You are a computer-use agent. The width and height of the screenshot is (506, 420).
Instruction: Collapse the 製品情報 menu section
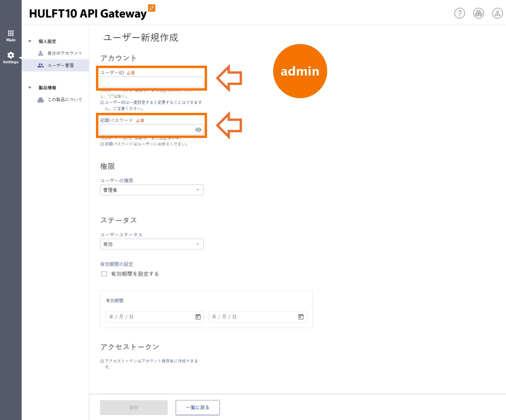pyautogui.click(x=30, y=88)
